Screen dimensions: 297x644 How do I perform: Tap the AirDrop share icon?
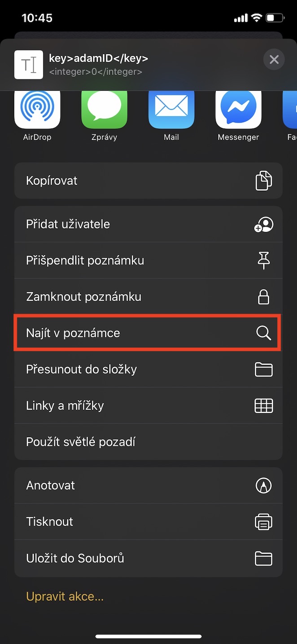[x=37, y=110]
